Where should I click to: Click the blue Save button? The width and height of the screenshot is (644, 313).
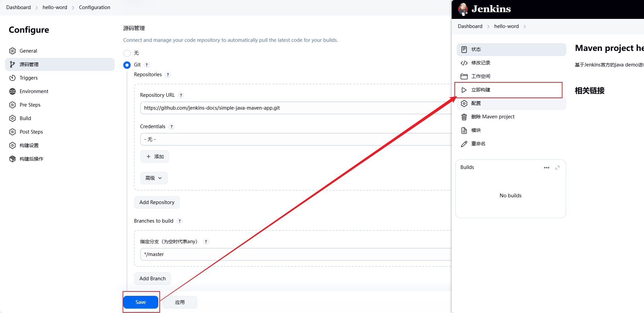(141, 302)
